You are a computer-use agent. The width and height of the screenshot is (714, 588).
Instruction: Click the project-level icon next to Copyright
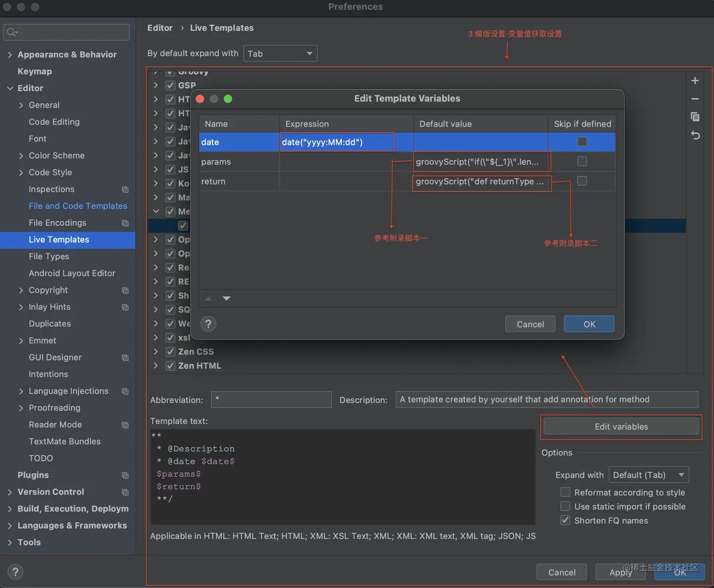point(125,290)
